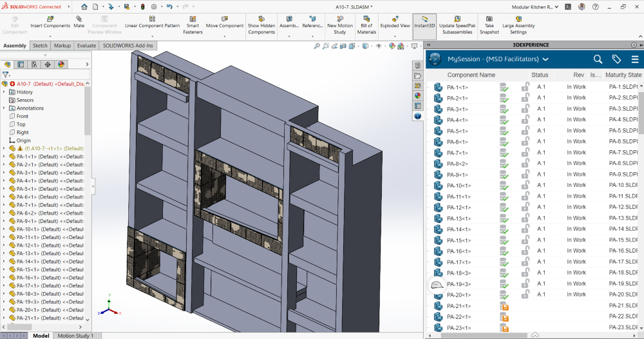
Task: Click the tag icon in 3DEXPERIENCE panel
Action: (x=616, y=59)
